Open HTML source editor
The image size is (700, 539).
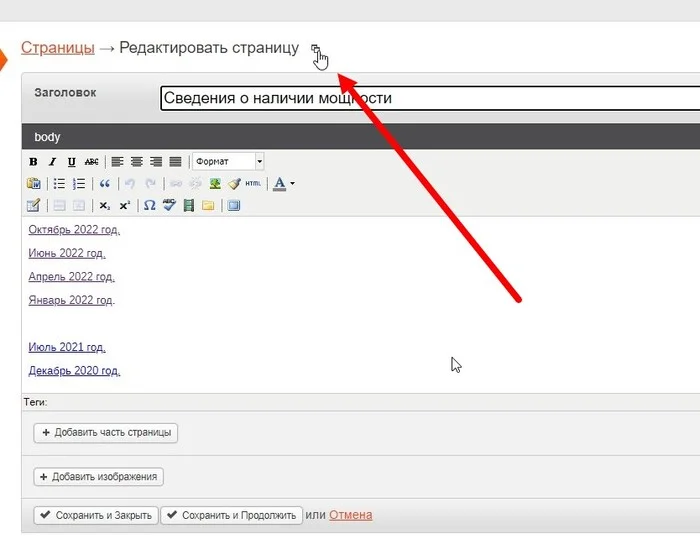click(x=253, y=184)
